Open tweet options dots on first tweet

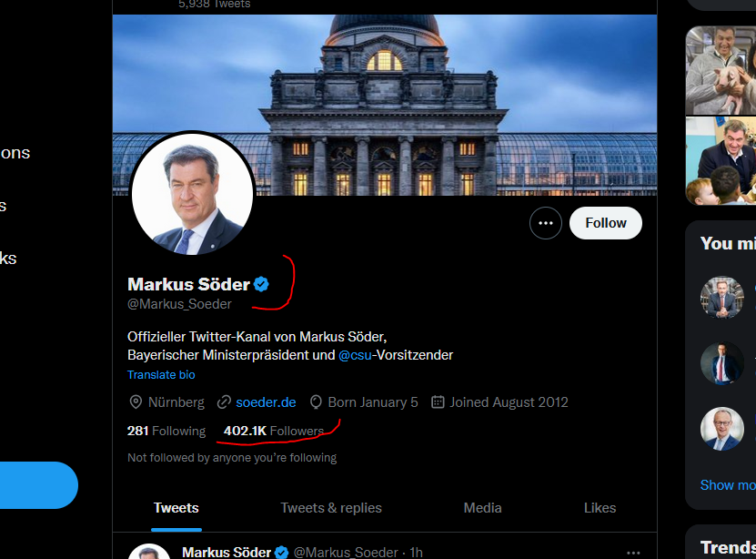coord(634,553)
